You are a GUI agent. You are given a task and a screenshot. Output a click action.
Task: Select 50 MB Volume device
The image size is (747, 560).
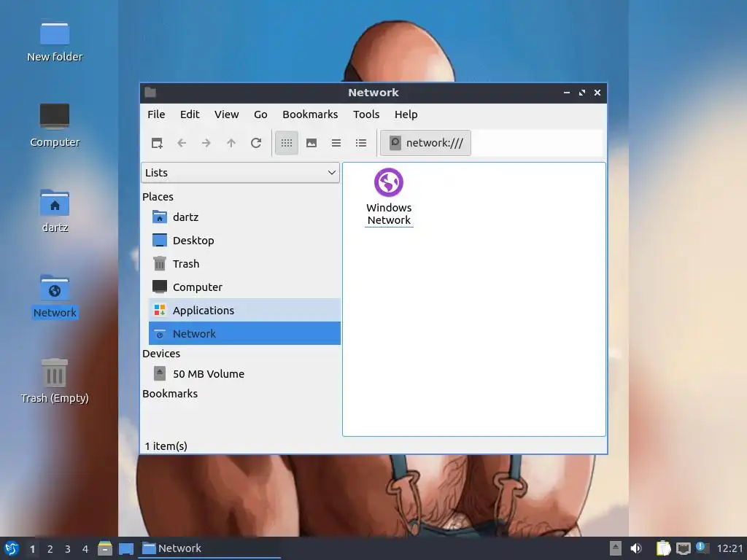point(244,374)
